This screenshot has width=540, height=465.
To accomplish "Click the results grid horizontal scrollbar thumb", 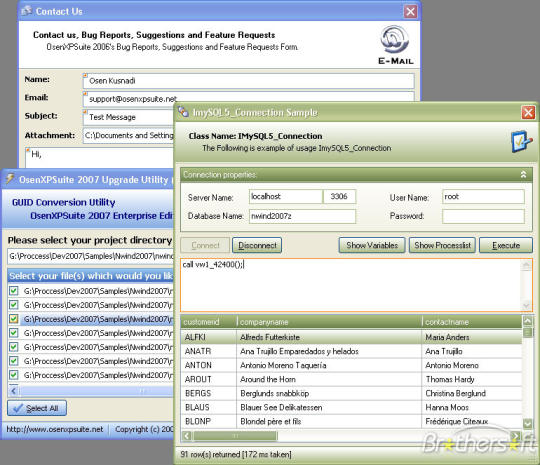I will tap(235, 436).
